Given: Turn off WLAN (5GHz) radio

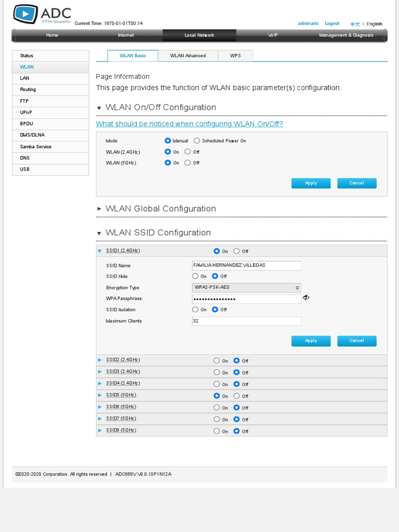Looking at the screenshot, I should pos(188,163).
